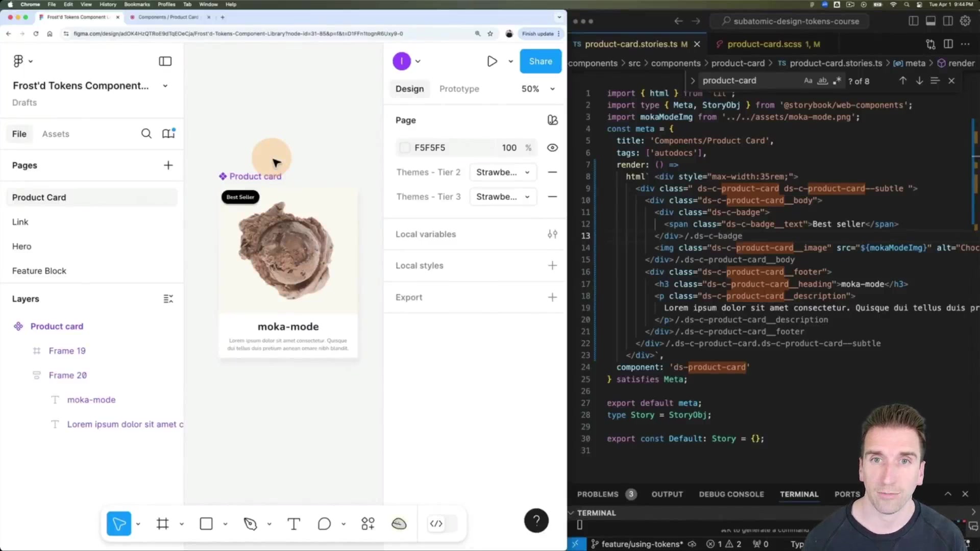The image size is (980, 551).
Task: Toggle Dev Mode switch in the Figma toolbar
Action: pyautogui.click(x=442, y=523)
